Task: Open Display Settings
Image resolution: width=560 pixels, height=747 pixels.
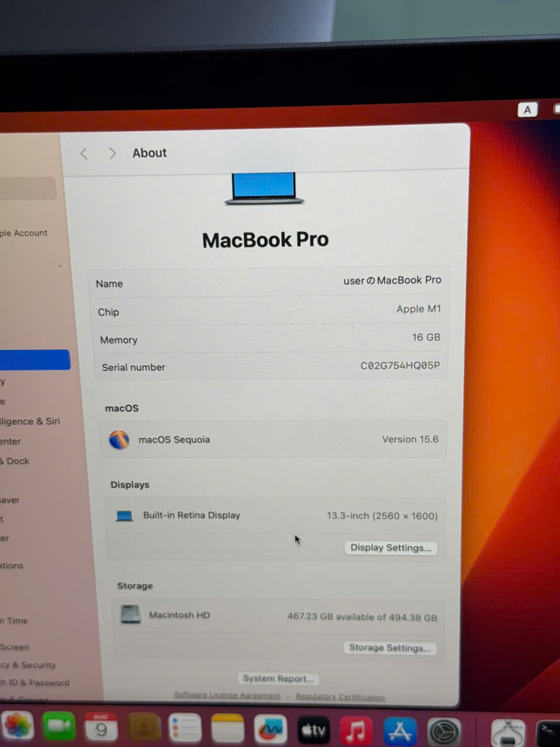Action: pos(391,547)
